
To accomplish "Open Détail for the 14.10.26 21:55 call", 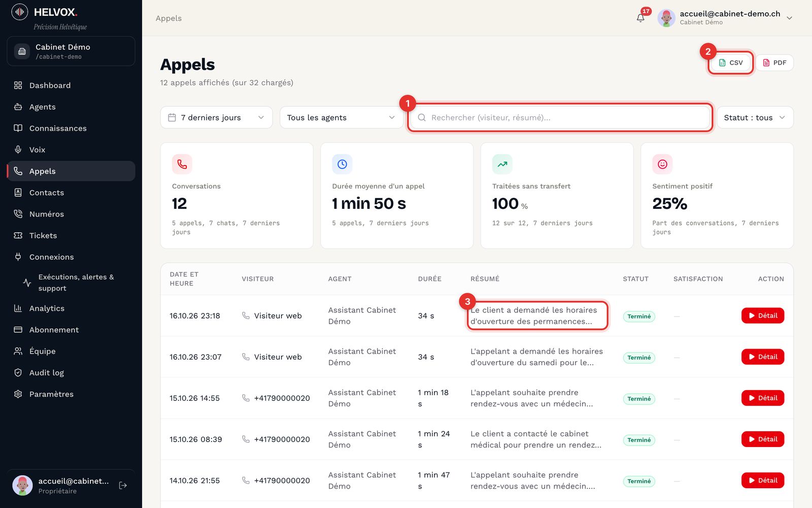I will [x=763, y=480].
